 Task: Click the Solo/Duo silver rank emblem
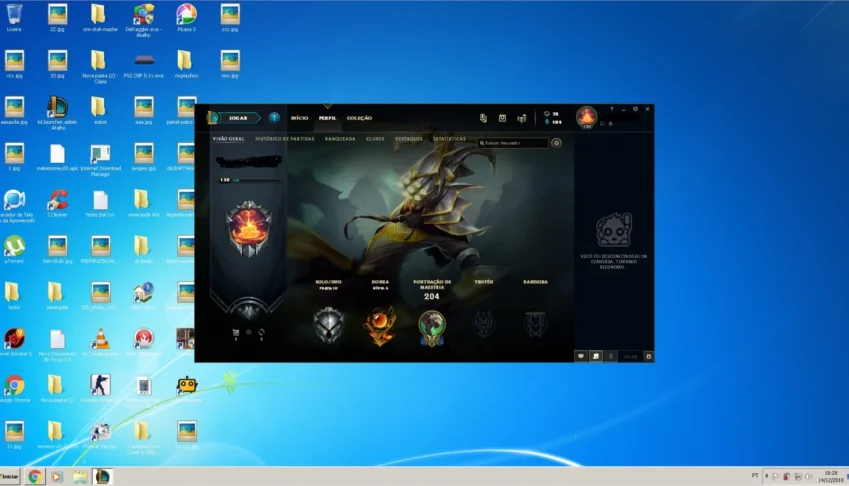point(329,325)
